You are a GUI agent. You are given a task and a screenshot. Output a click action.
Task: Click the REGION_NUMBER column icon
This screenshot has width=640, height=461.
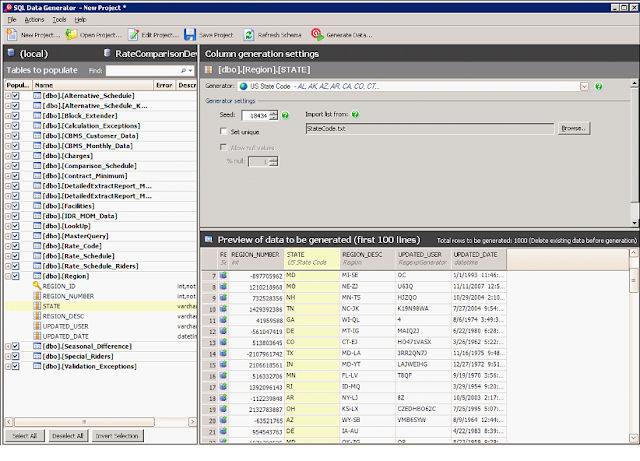37,296
